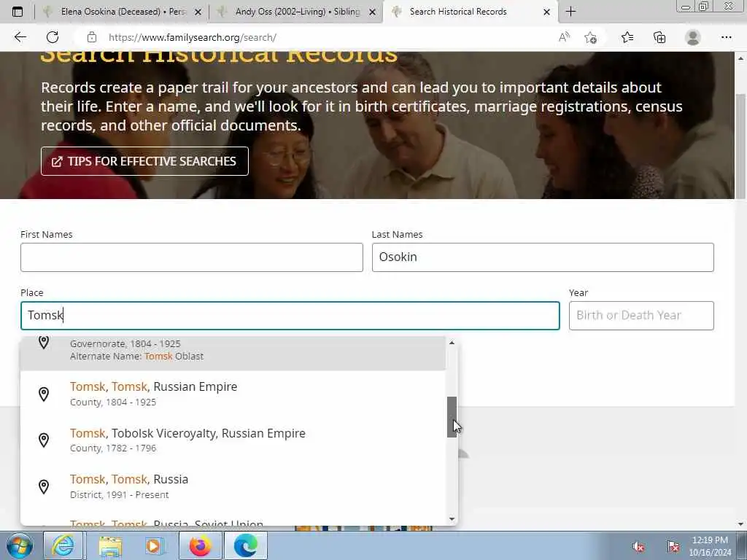
Task: Reload the page with refresh icon
Action: tap(53, 37)
